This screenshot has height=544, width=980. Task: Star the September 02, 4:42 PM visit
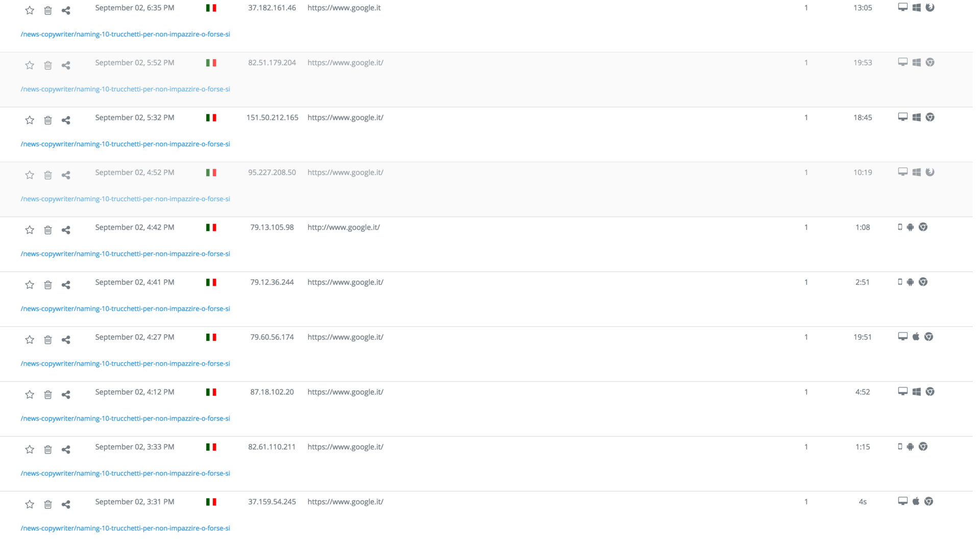pos(30,230)
